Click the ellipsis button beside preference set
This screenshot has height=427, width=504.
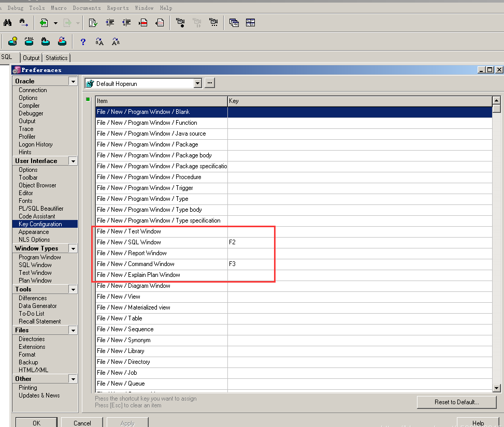tap(210, 83)
